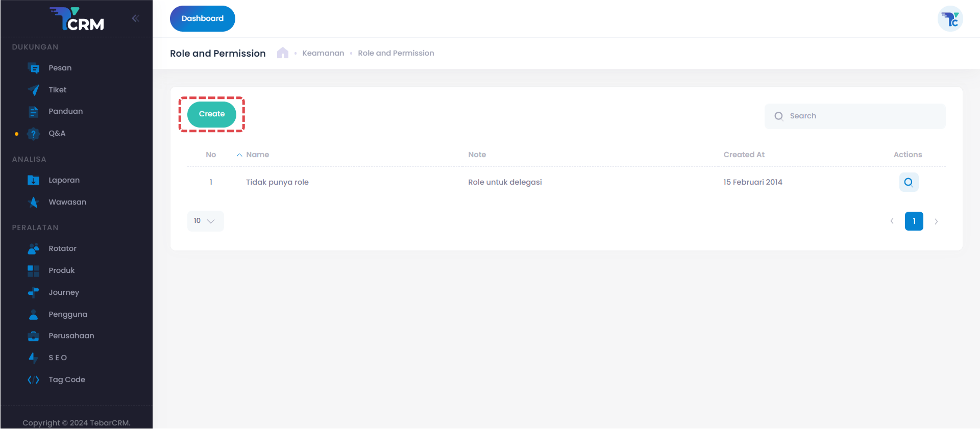Click the Rotator people icon
The width and height of the screenshot is (980, 429).
pos(34,249)
